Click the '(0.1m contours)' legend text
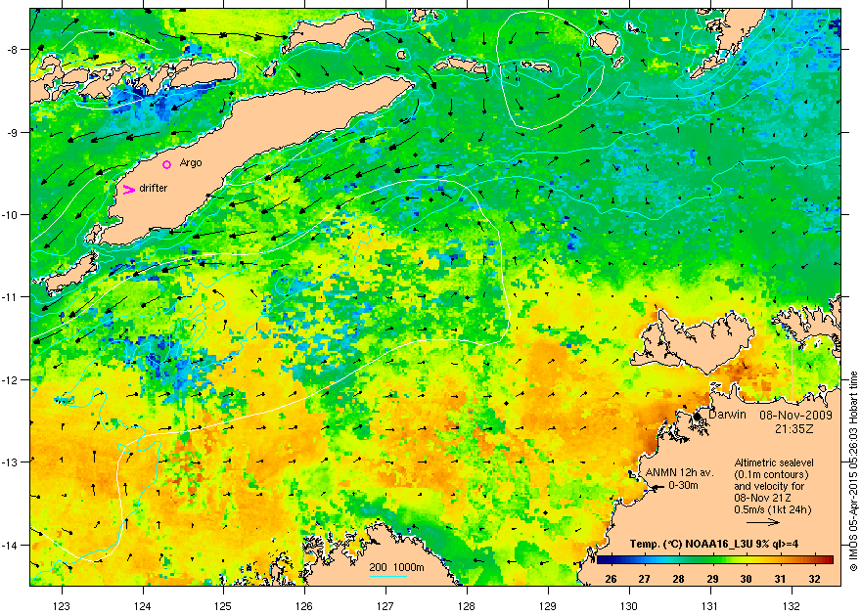This screenshot has height=616, width=861. click(772, 474)
